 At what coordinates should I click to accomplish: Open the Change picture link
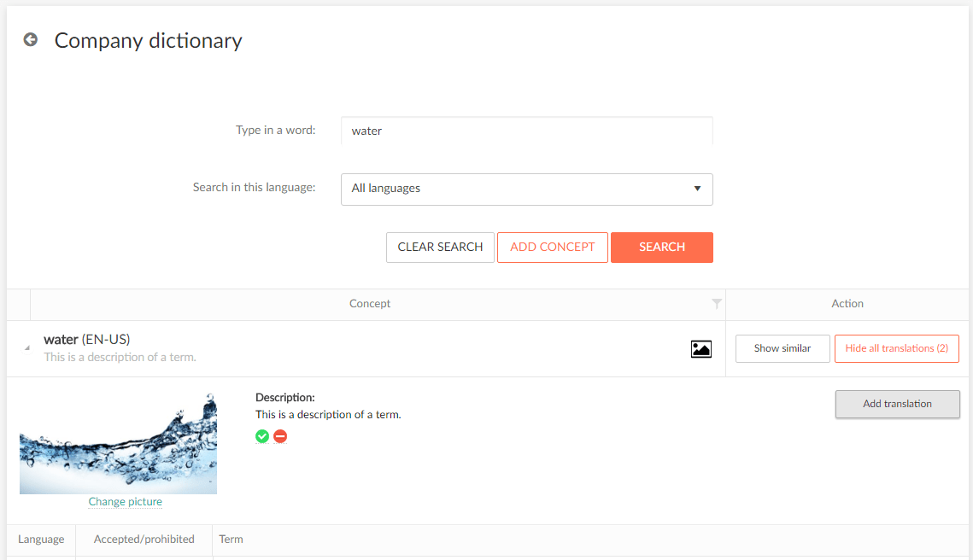coord(126,502)
